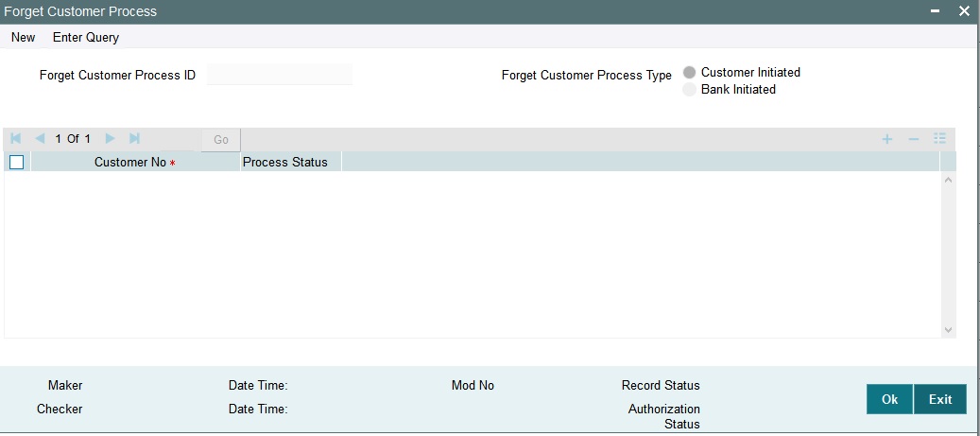Go to first page arrow icon
This screenshot has height=436, width=980.
pyautogui.click(x=16, y=138)
